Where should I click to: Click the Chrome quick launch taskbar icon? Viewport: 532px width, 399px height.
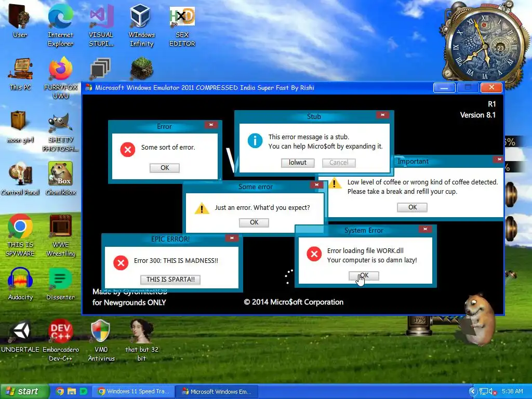pyautogui.click(x=60, y=391)
